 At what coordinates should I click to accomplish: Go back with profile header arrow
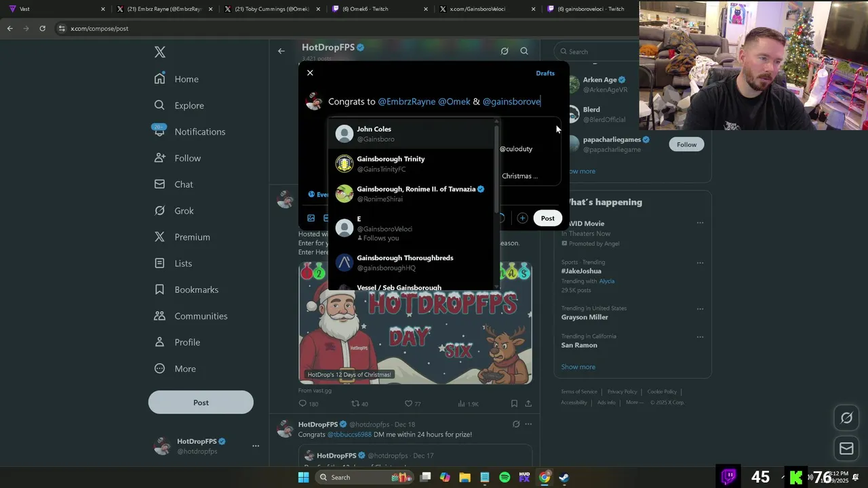(281, 51)
